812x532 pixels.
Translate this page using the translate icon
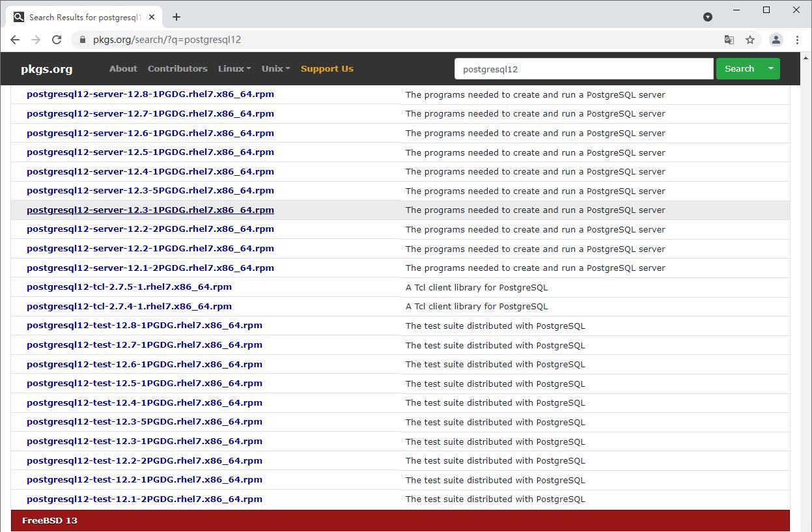point(729,40)
